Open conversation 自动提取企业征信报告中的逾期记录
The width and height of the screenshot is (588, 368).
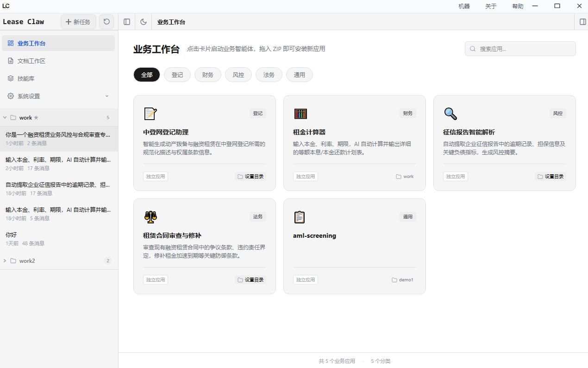(x=59, y=189)
